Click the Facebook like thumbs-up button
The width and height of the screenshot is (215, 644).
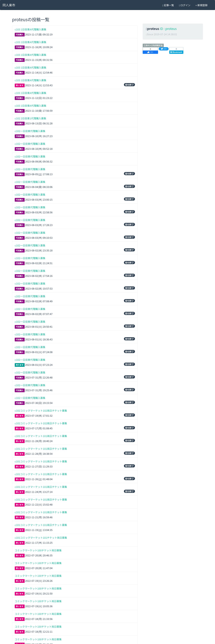(150, 52)
